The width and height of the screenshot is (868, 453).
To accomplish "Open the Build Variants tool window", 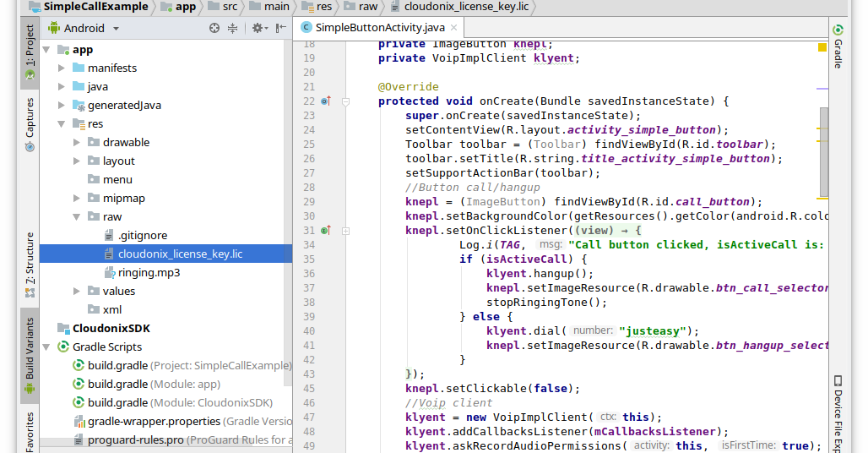I will (x=30, y=356).
